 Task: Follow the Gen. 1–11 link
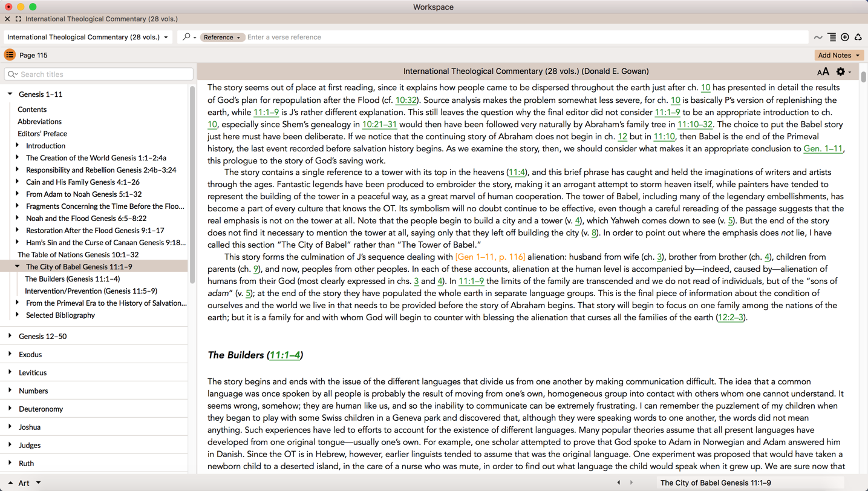pos(823,149)
